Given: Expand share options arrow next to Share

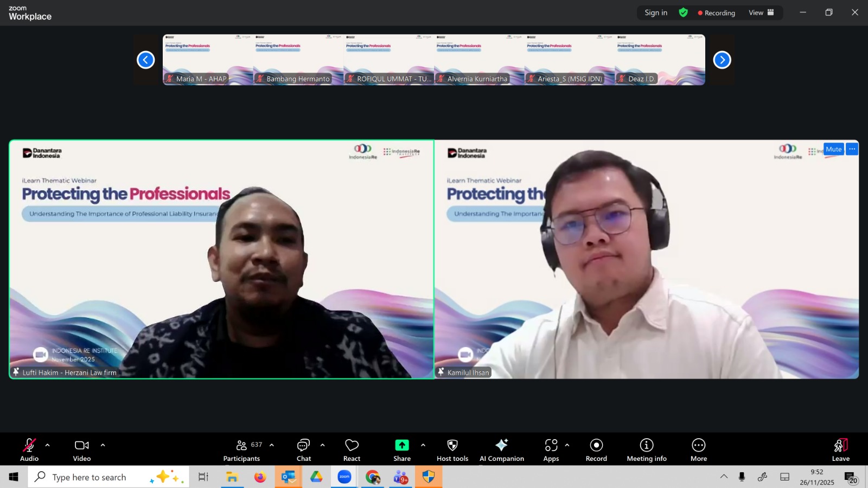Looking at the screenshot, I should pos(423,445).
